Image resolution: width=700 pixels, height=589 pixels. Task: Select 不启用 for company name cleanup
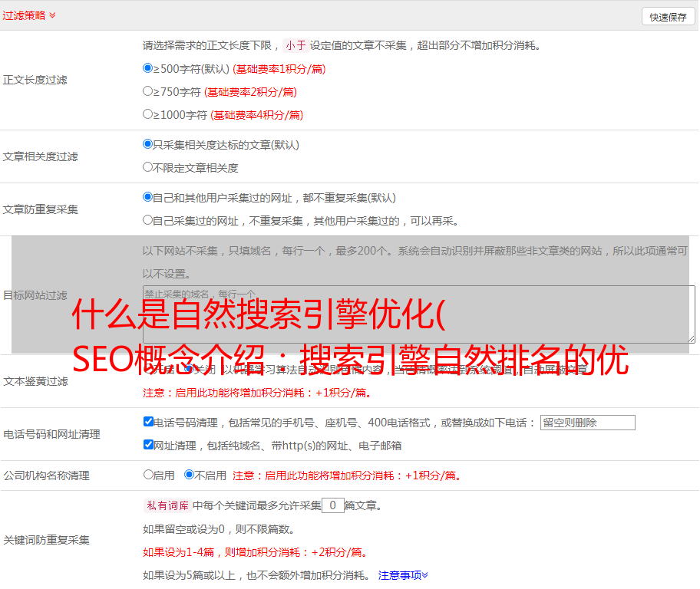pyautogui.click(x=189, y=475)
